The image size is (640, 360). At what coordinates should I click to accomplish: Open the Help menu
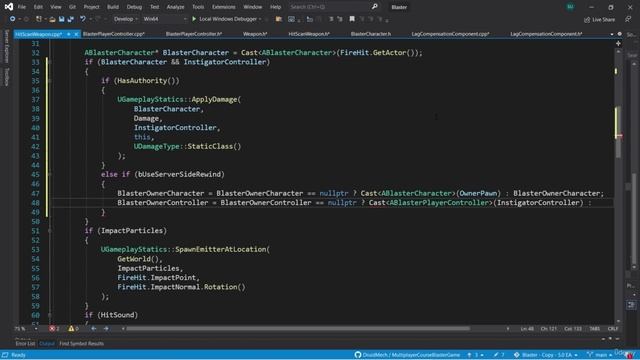[x=276, y=7]
